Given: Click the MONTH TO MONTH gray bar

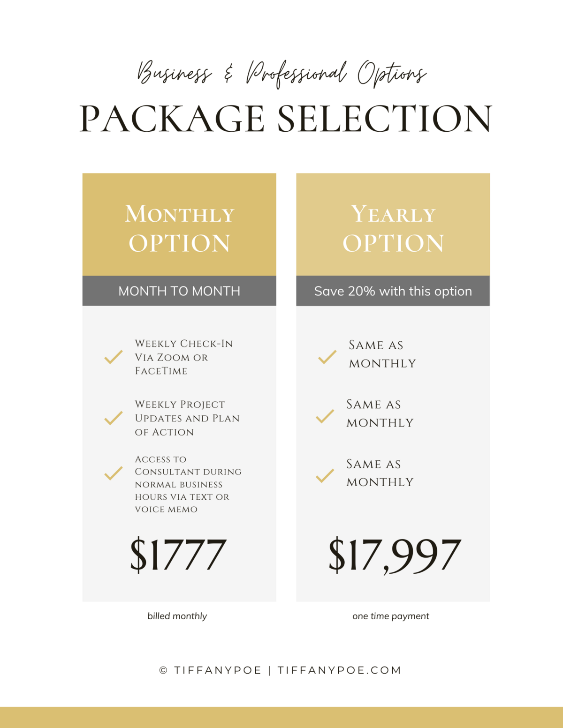Looking at the screenshot, I should 179,291.
